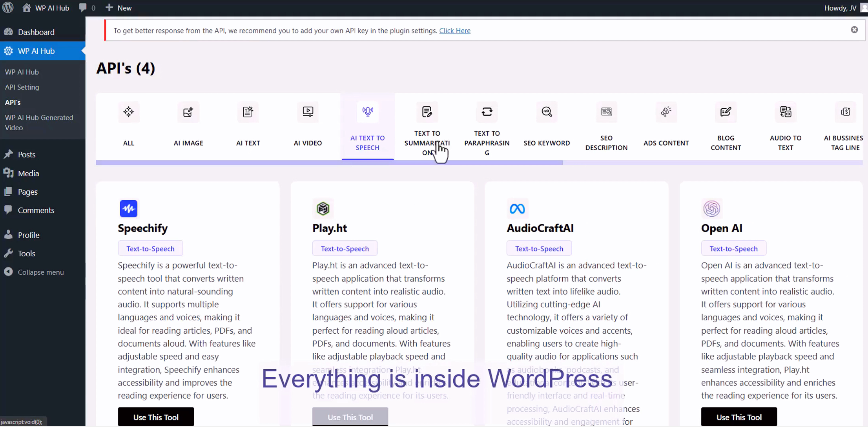Select the AI Business Tag Line icon
868x427 pixels.
point(845,112)
